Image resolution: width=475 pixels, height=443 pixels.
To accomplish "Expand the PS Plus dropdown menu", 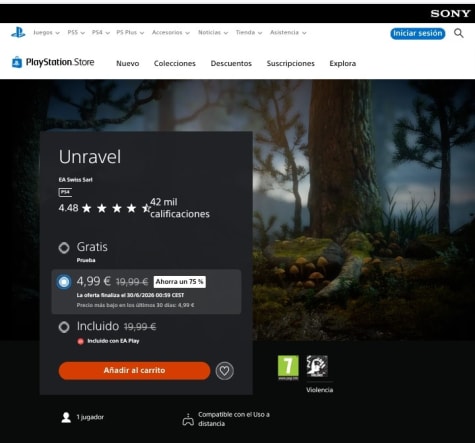I will (130, 33).
